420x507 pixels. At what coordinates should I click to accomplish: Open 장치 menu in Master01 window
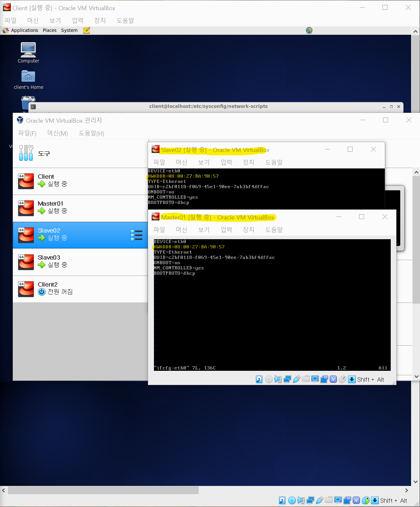tap(249, 230)
